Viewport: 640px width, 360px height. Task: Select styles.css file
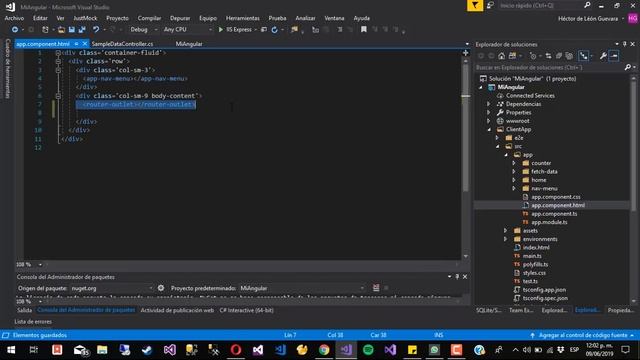coord(534,273)
